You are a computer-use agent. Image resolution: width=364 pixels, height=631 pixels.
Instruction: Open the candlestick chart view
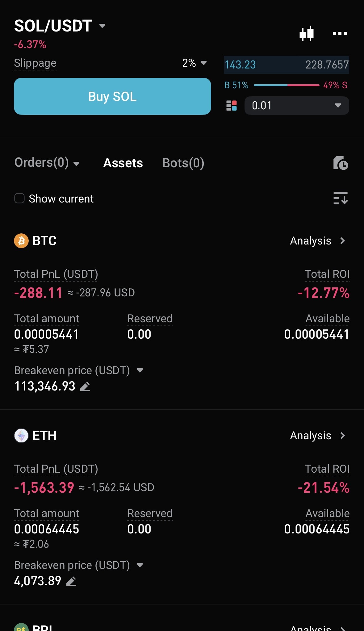[307, 33]
